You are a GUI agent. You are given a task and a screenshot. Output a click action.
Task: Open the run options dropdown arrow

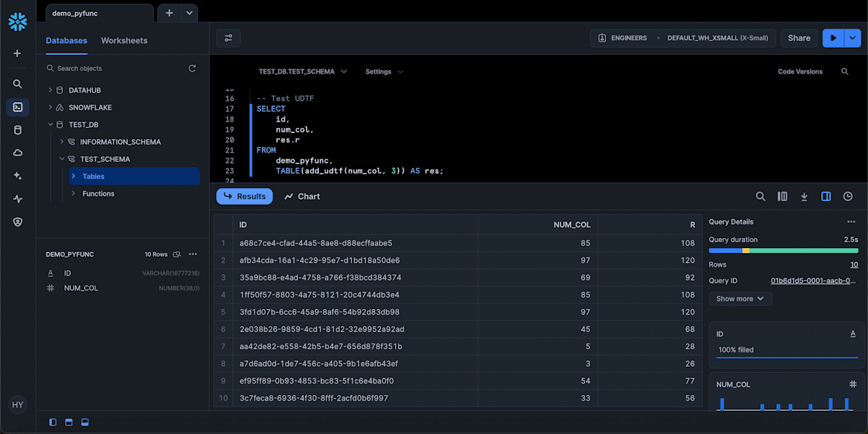(x=852, y=38)
